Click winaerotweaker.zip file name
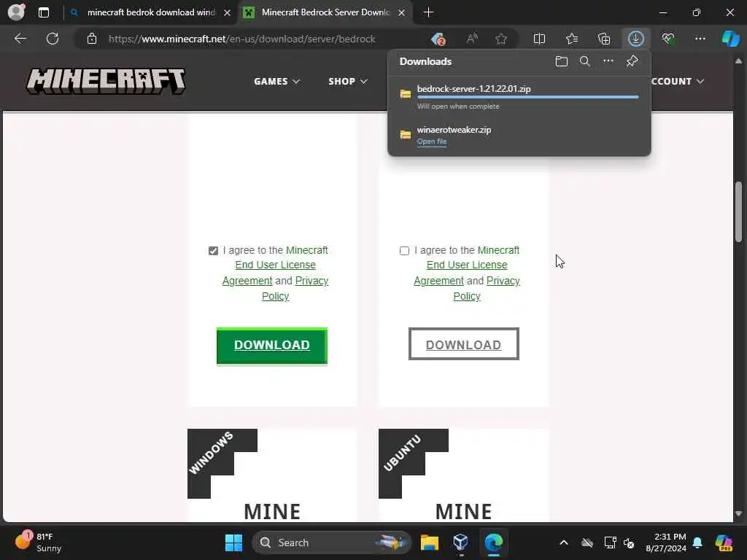This screenshot has height=560, width=747. [x=454, y=130]
